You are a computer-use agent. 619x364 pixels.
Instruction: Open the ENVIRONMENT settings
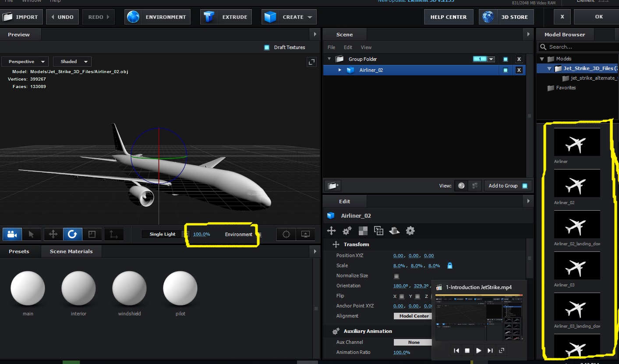(158, 17)
